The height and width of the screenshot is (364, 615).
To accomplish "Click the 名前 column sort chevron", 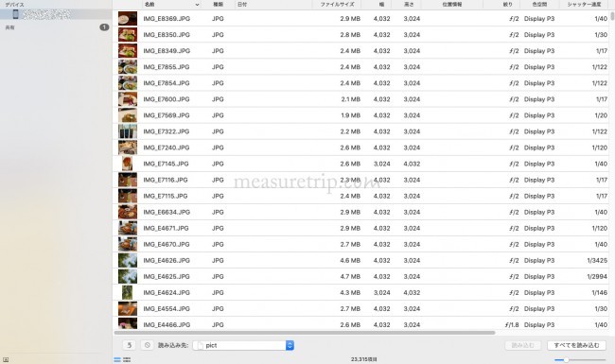I will pos(197,5).
